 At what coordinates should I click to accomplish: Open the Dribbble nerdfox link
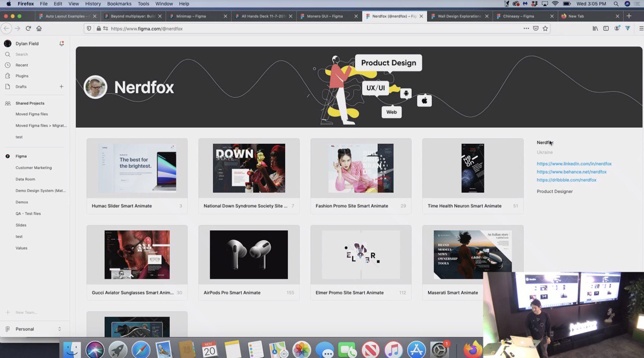pyautogui.click(x=567, y=180)
